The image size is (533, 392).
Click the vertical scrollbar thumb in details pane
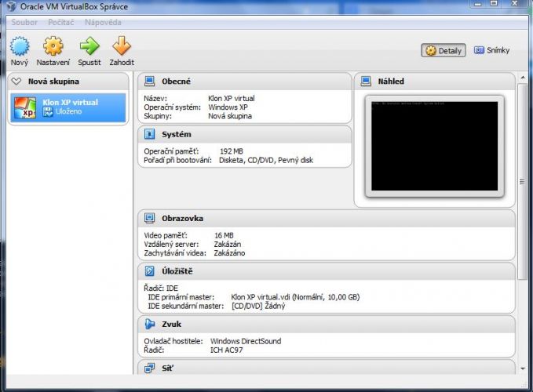522,182
